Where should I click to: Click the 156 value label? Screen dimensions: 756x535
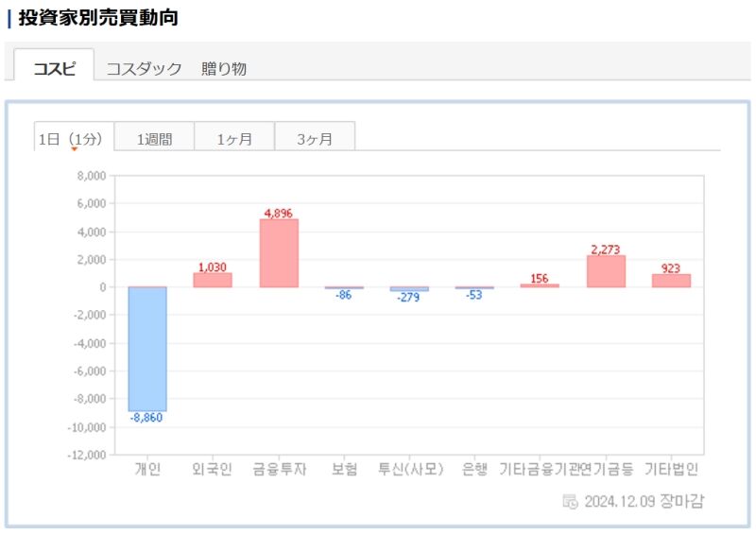click(x=539, y=278)
